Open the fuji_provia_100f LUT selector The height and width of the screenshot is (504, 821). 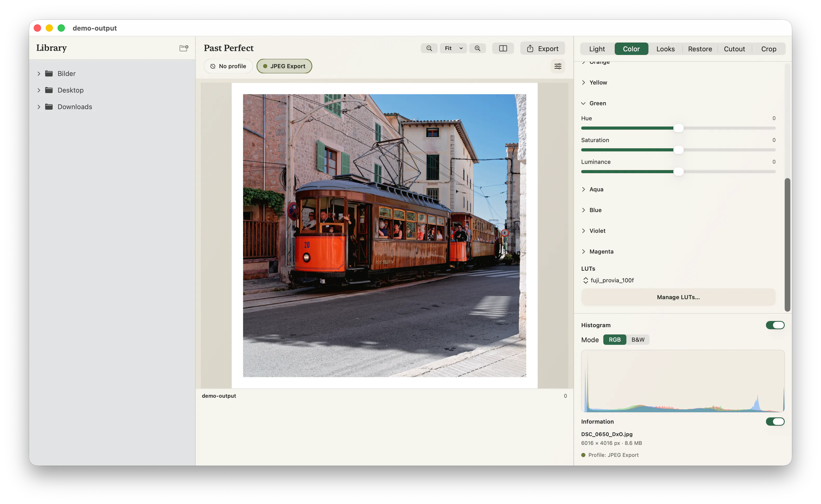[608, 280]
